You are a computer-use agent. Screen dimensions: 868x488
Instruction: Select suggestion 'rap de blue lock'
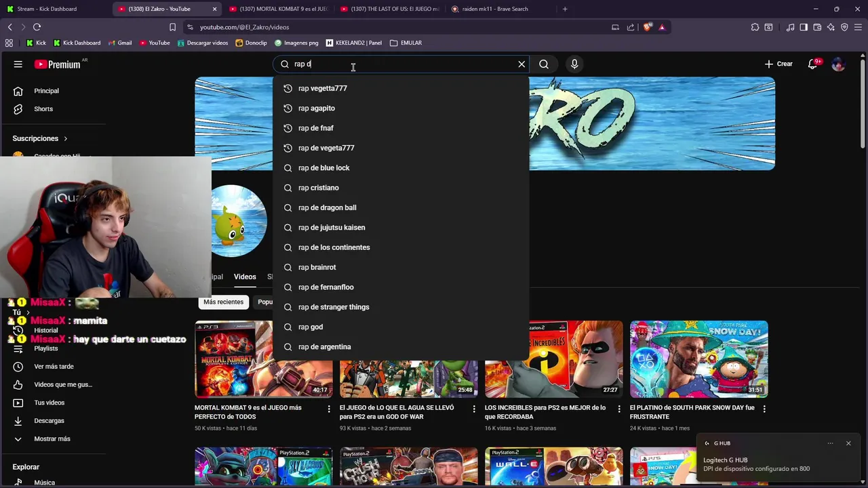401,168
